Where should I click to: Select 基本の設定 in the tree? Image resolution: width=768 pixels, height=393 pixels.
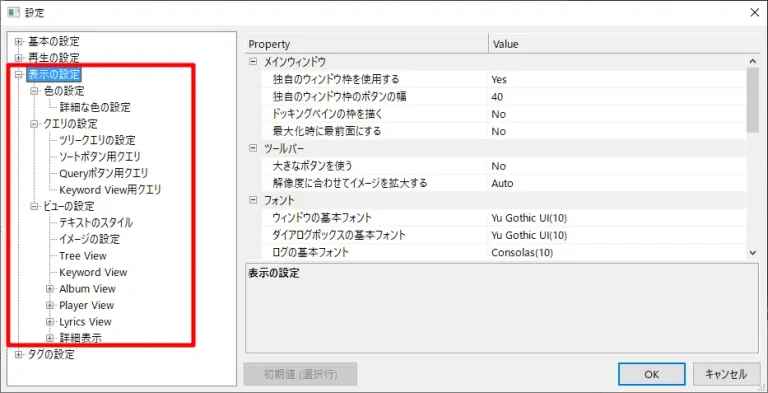tap(53, 42)
